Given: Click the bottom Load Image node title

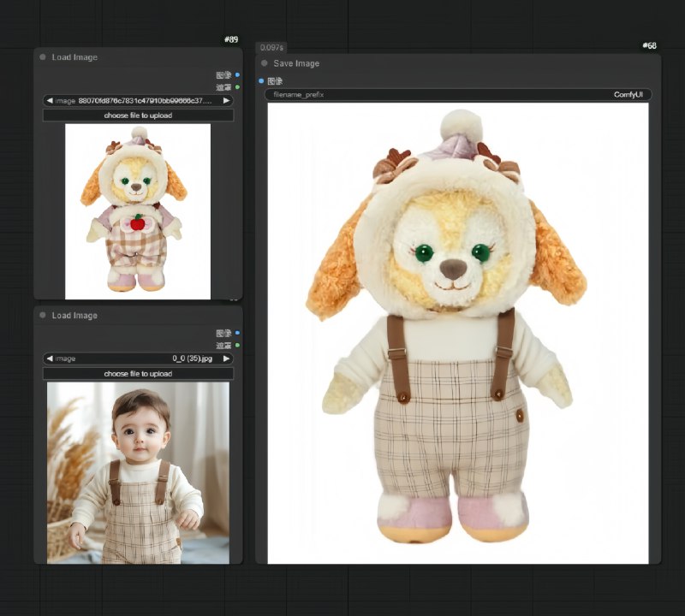Looking at the screenshot, I should point(74,315).
